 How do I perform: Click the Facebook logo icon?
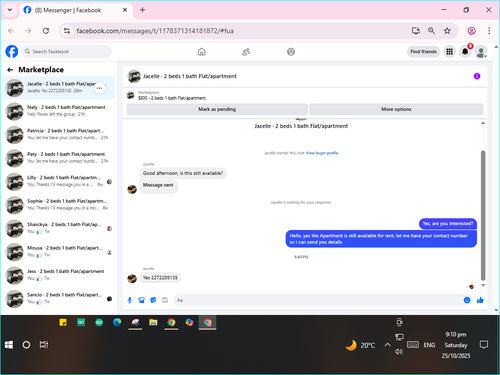pos(12,52)
